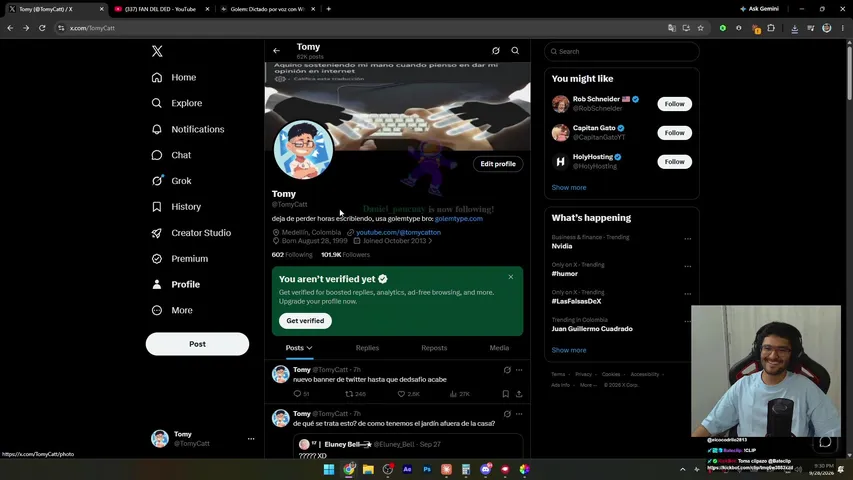853x480 pixels.
Task: Select Profile in the sidebar
Action: pyautogui.click(x=175, y=284)
